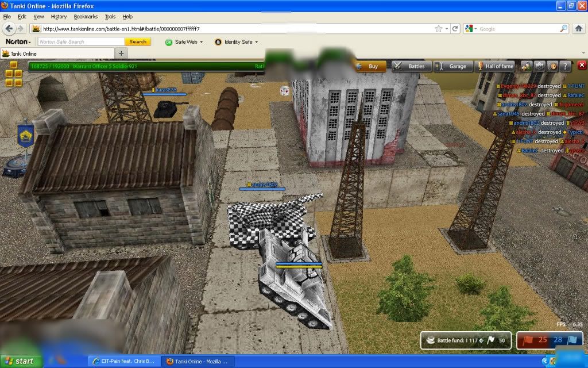Open the game help question mark
Screen dimensions: 588x368
coord(566,66)
